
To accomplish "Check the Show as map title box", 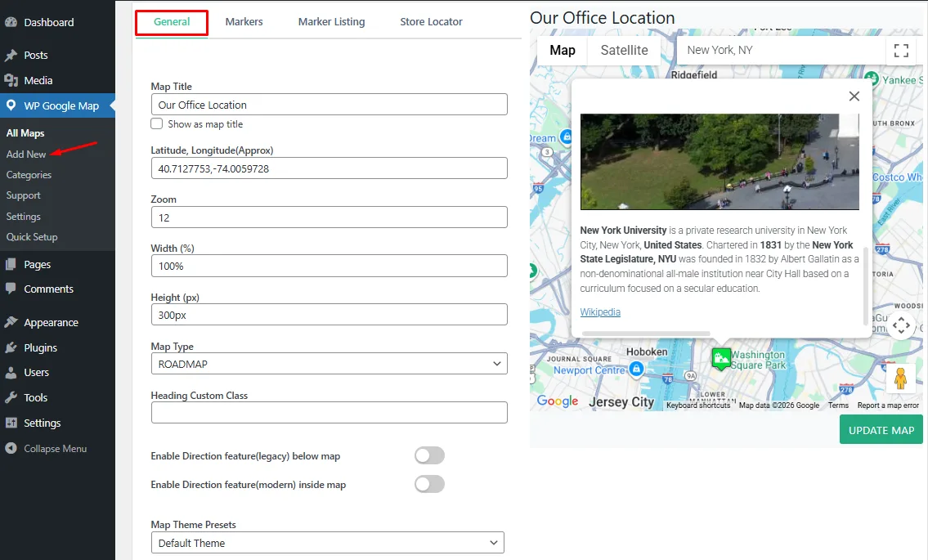I will pyautogui.click(x=157, y=123).
